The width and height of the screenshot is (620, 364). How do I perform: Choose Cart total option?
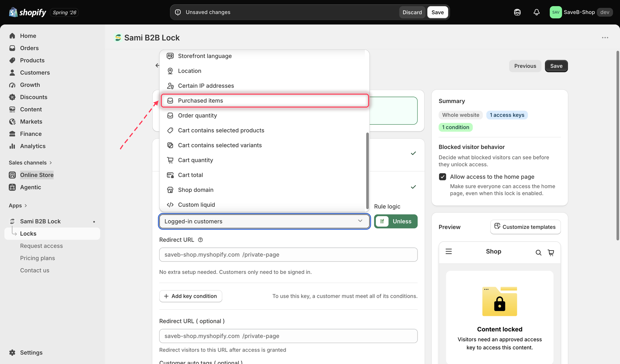[264, 175]
